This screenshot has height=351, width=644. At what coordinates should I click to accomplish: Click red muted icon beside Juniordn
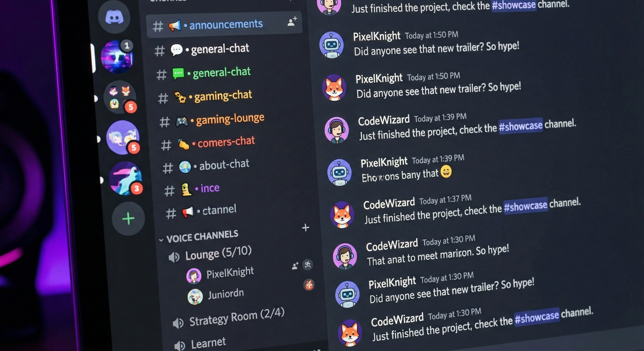[309, 285]
